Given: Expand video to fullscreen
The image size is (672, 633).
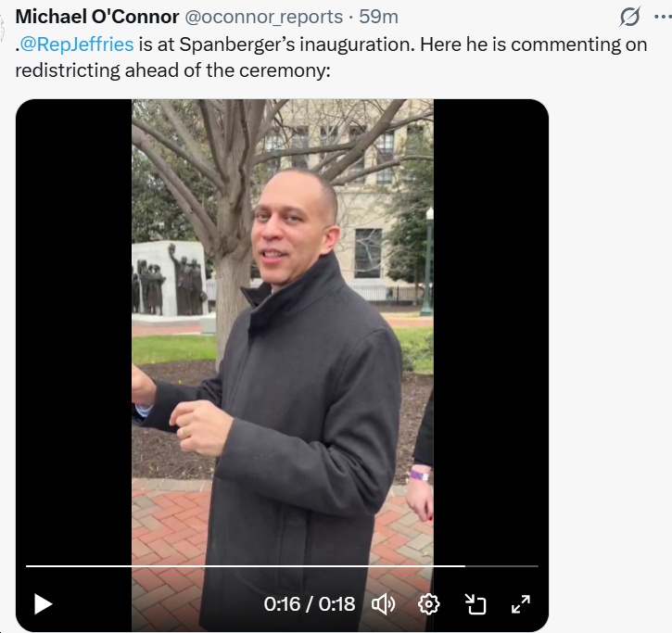Looking at the screenshot, I should click(521, 604).
